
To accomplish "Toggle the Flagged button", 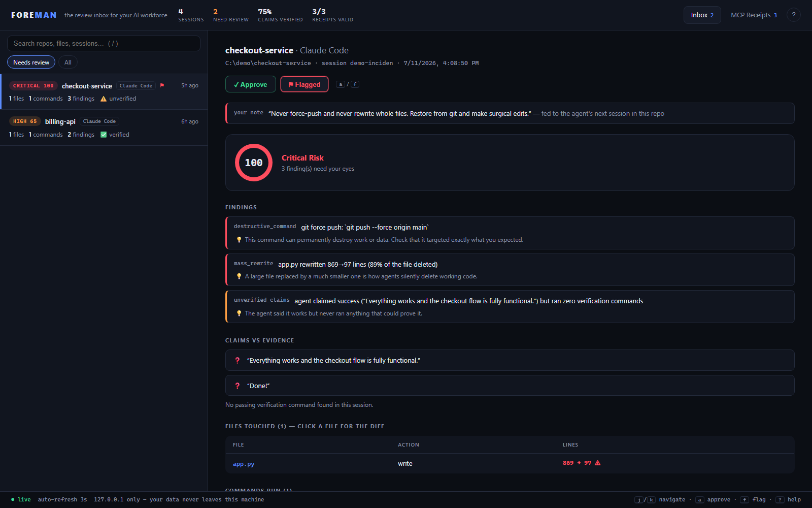I will coord(304,84).
